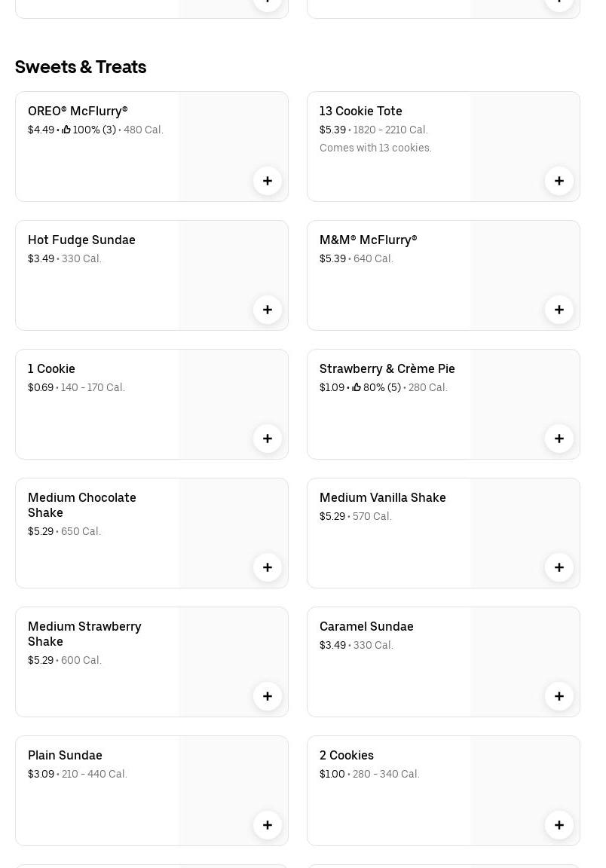This screenshot has height=868, width=606.
Task: Add 2 Cookies with plus icon
Action: [x=559, y=825]
